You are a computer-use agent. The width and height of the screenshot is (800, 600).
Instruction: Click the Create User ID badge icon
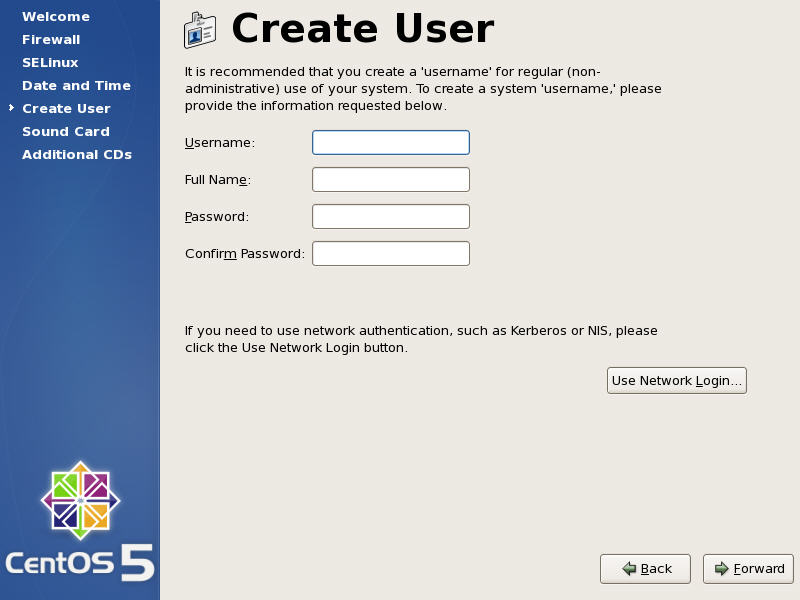click(x=200, y=30)
